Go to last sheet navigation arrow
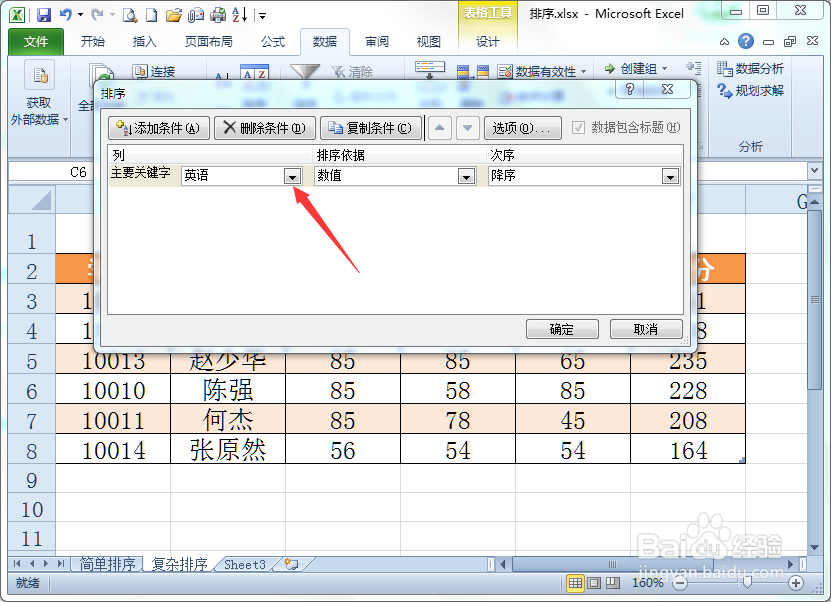Screen dimensions: 831x602 coord(61,564)
